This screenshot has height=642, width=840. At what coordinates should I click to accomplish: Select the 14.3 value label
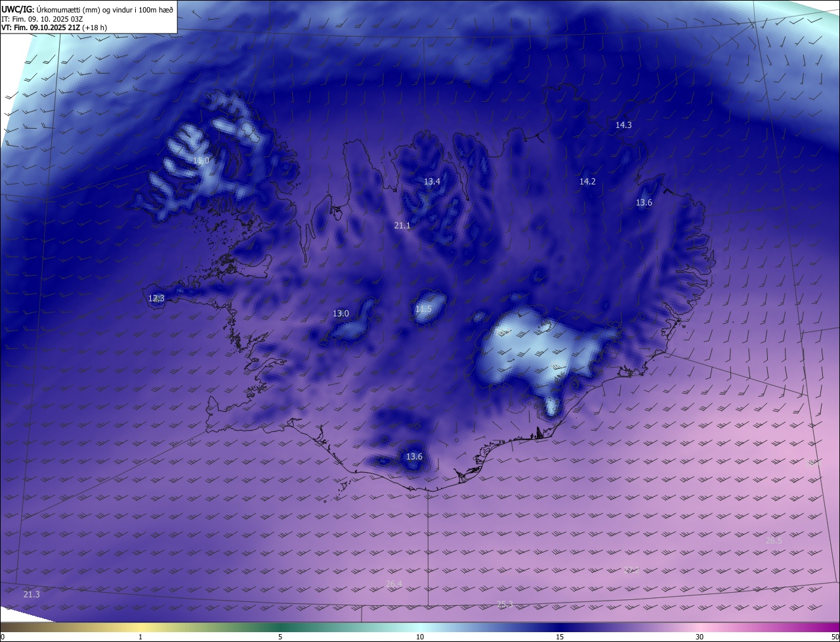(623, 125)
